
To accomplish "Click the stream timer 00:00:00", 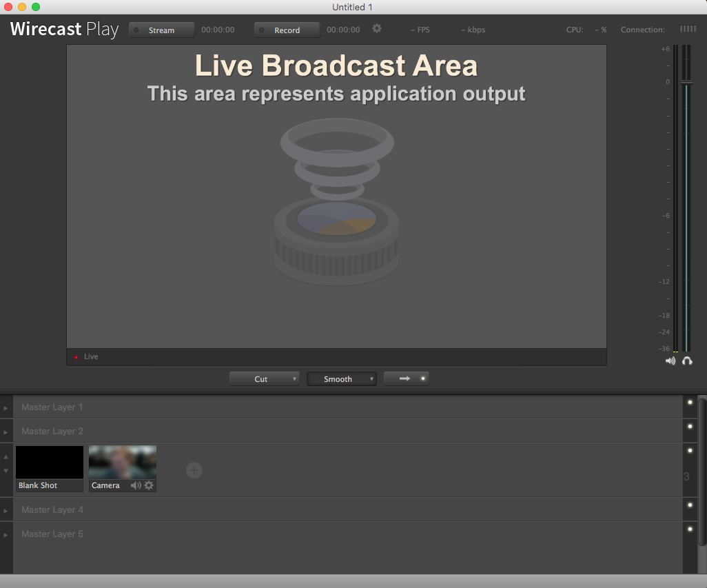I will pyautogui.click(x=218, y=30).
